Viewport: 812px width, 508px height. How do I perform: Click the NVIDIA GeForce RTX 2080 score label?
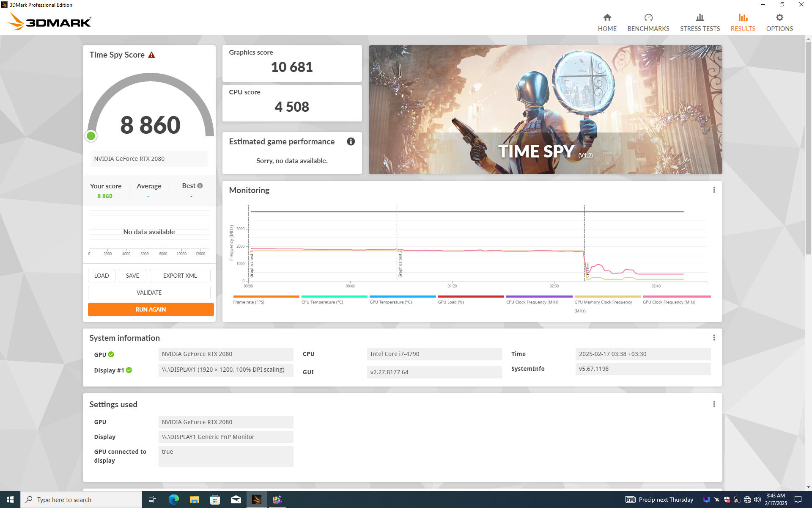[x=149, y=159]
